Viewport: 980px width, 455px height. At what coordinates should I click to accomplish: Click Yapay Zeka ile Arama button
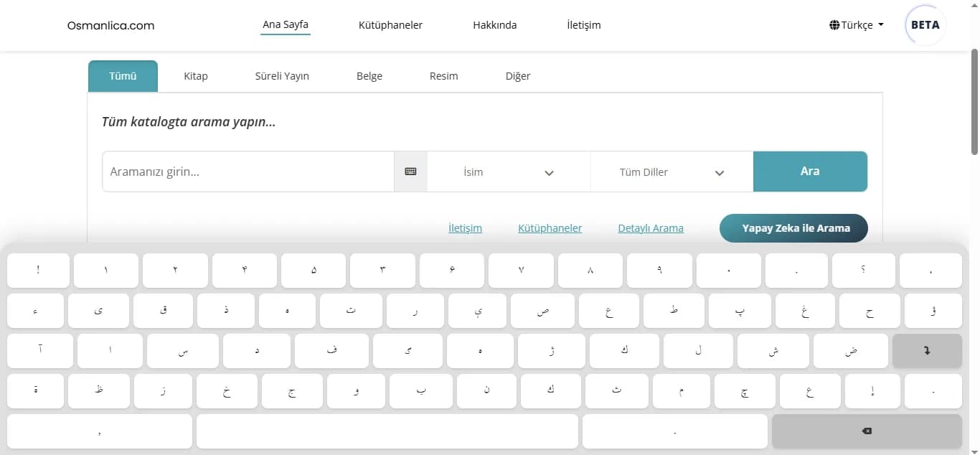click(793, 228)
